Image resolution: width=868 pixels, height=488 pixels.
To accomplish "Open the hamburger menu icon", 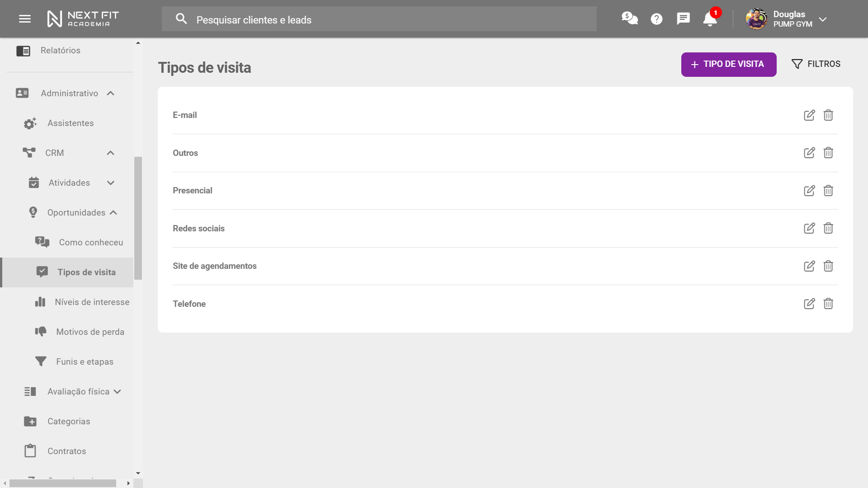I will (x=25, y=19).
